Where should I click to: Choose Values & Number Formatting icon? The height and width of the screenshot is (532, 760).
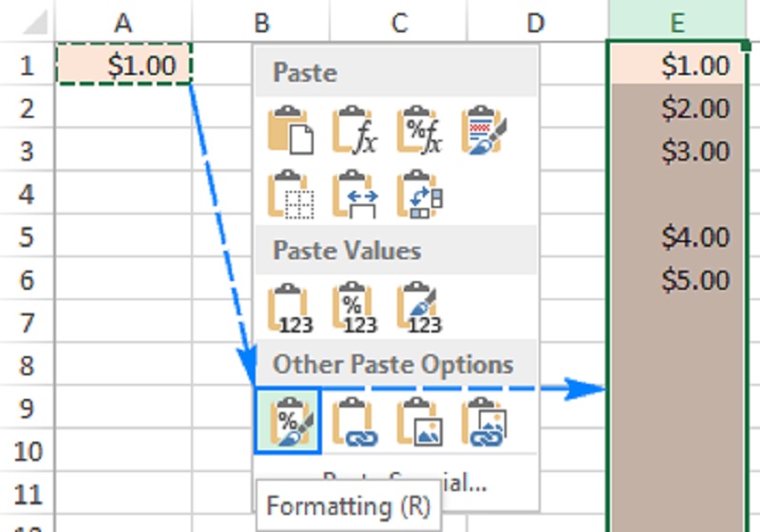(x=354, y=308)
